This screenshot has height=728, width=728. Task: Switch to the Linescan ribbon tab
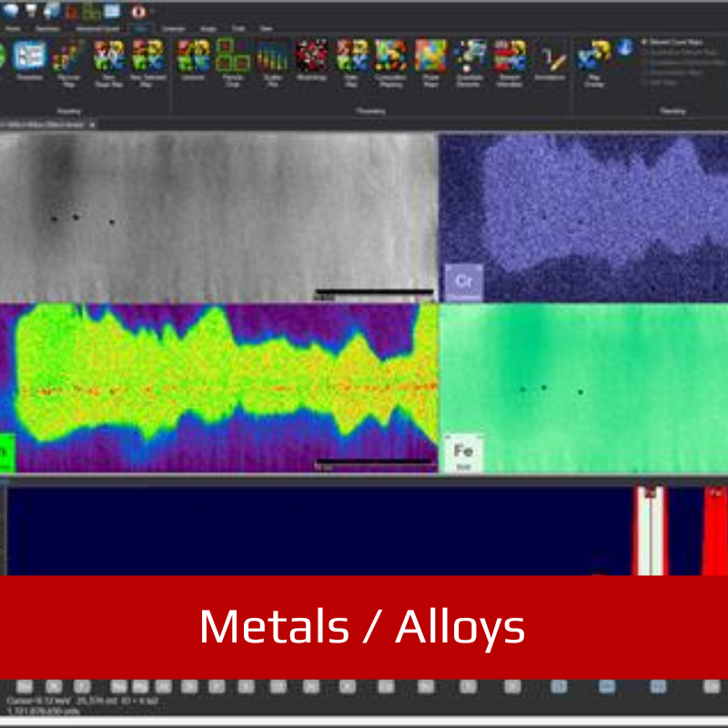tap(173, 29)
